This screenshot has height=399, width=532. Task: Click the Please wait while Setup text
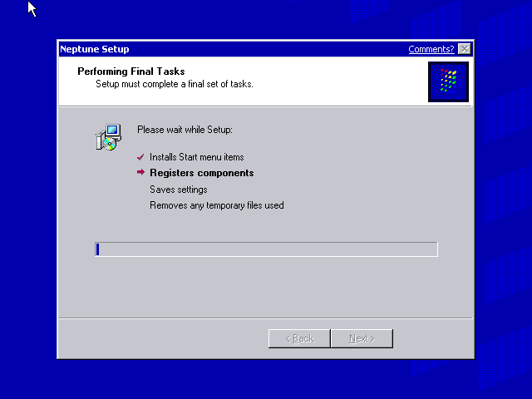click(185, 130)
